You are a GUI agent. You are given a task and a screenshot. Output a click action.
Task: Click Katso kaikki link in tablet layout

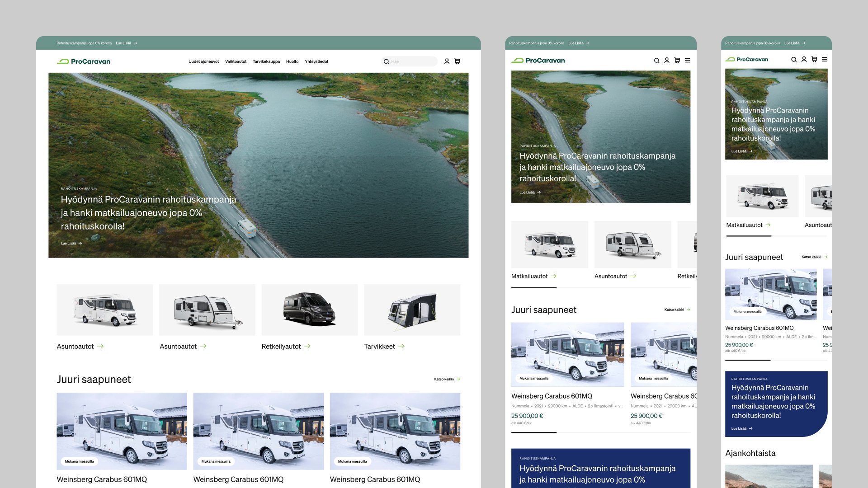click(x=677, y=310)
